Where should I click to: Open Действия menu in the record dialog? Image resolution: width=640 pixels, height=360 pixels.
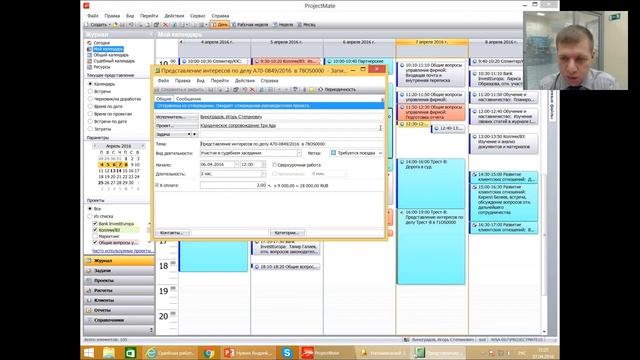(244, 81)
